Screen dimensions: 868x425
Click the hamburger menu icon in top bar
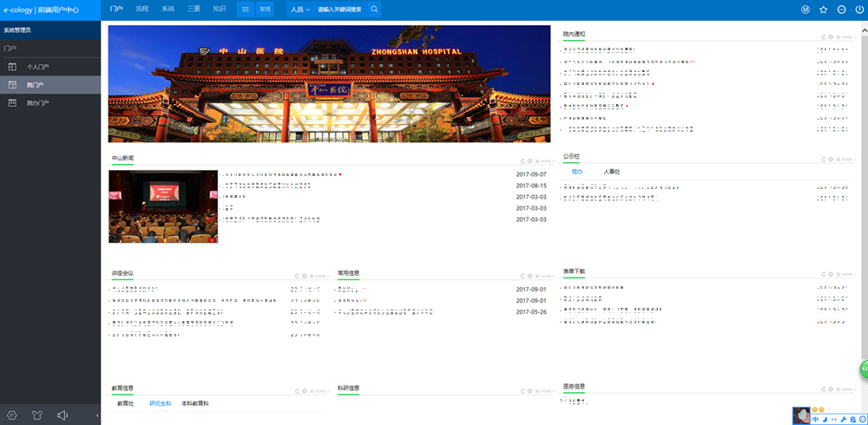tap(246, 10)
